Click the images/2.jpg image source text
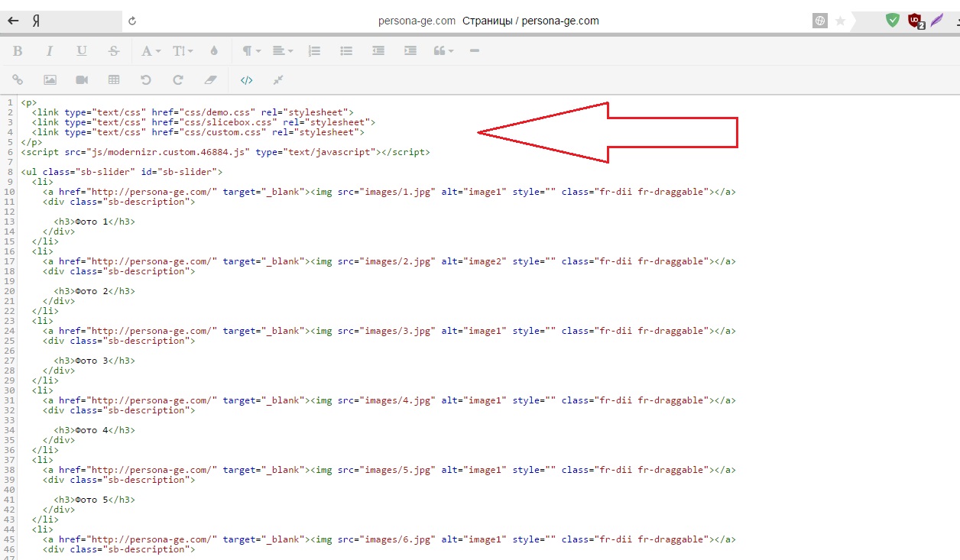 pyautogui.click(x=387, y=261)
